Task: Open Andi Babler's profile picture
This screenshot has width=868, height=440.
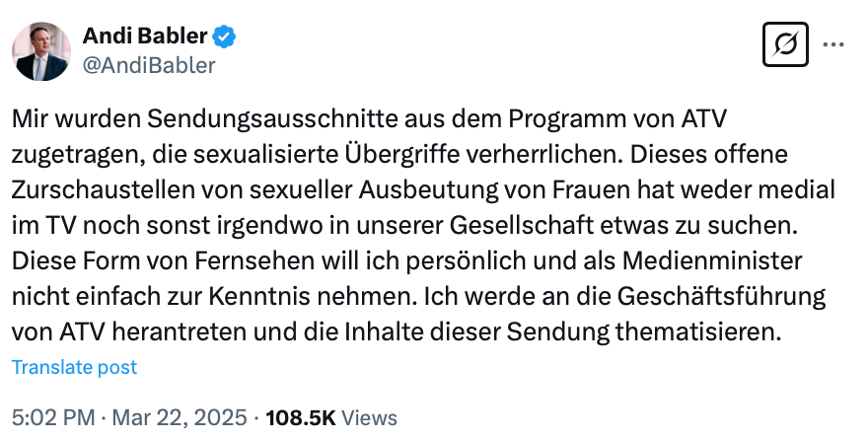Action: [x=41, y=51]
